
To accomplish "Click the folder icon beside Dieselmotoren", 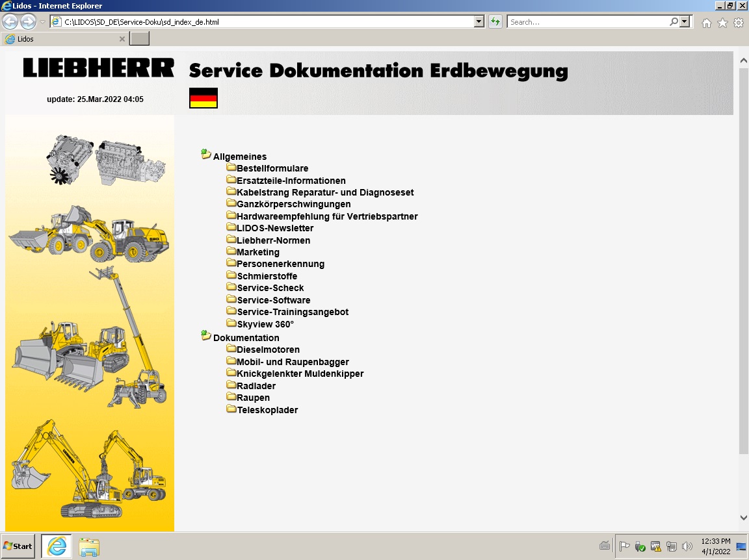I will point(231,349).
